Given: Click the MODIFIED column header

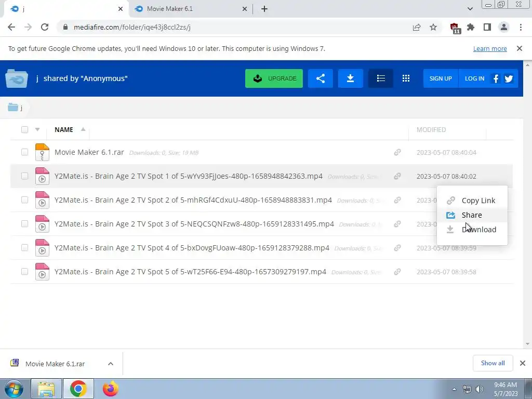Looking at the screenshot, I should (431, 129).
